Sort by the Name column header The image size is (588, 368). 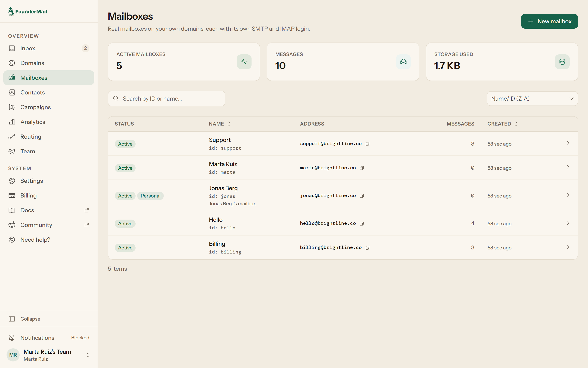[219, 124]
